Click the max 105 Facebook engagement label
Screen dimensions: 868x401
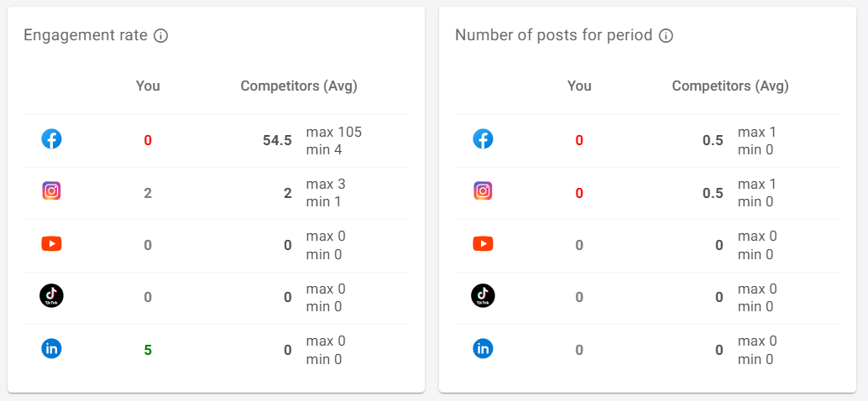point(334,132)
